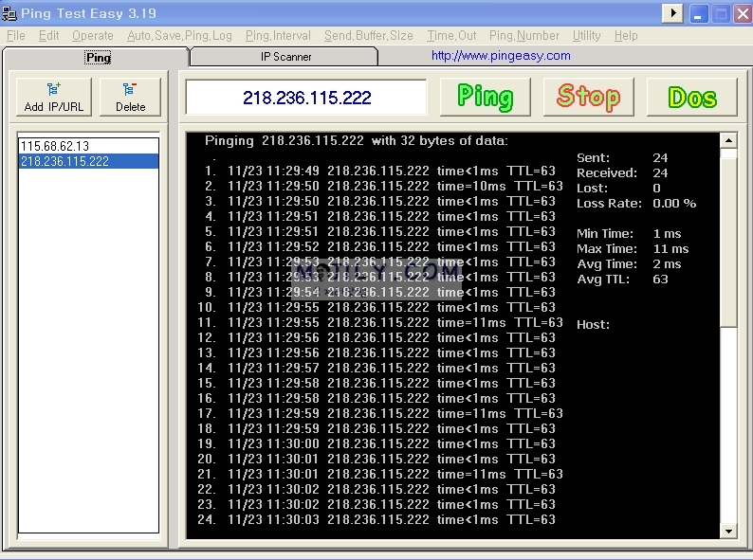The height and width of the screenshot is (560, 753).
Task: Select 218.236.115.222 in the IP list
Action: click(89, 161)
